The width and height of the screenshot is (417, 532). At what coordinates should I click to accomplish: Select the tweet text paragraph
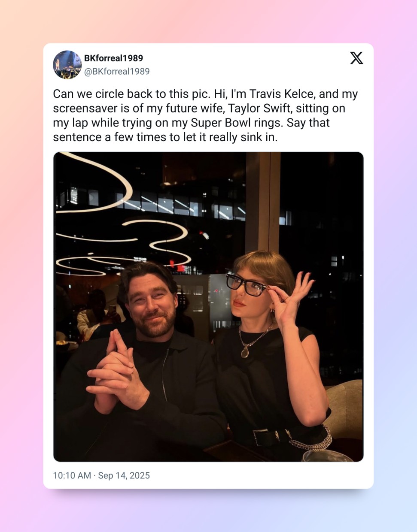(205, 115)
